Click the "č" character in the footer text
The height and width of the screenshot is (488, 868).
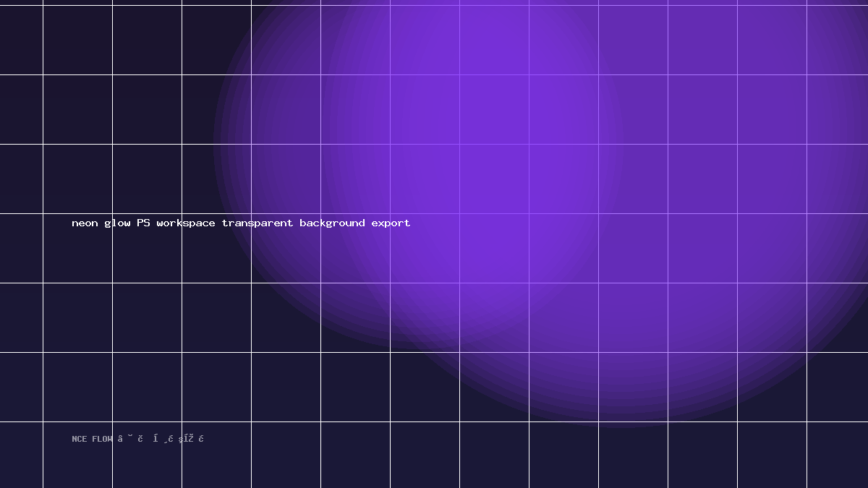click(140, 438)
